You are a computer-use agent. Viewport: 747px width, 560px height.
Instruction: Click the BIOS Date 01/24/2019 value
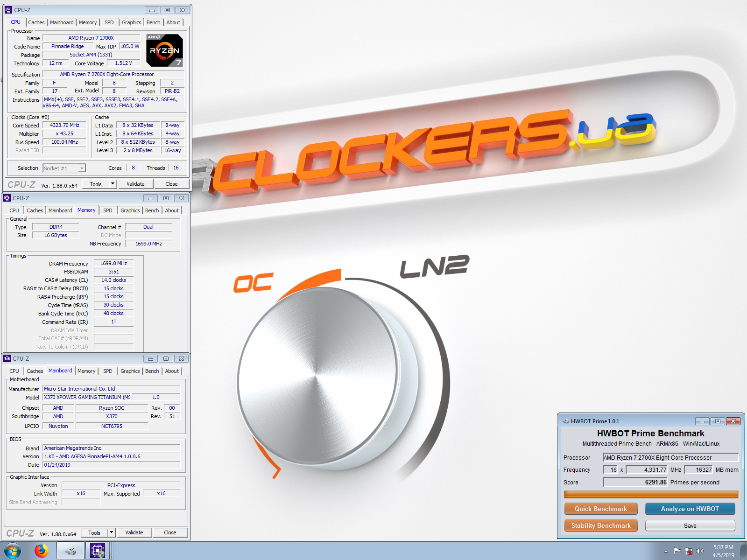(x=112, y=465)
